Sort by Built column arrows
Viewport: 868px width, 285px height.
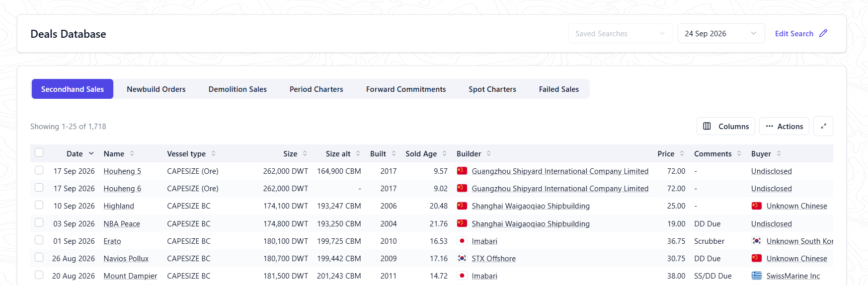[x=394, y=153]
